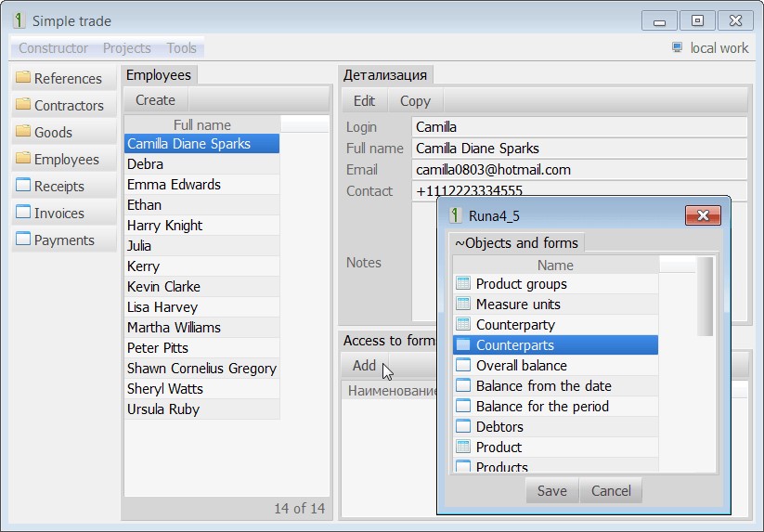Click the Email input field
The height and width of the screenshot is (532, 764).
579,170
